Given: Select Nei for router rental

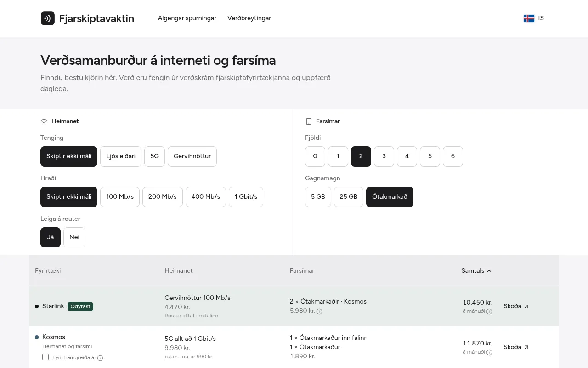Looking at the screenshot, I should (74, 237).
